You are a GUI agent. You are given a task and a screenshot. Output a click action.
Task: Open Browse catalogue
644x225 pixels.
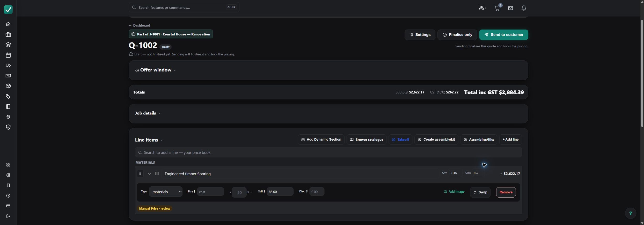click(x=367, y=140)
